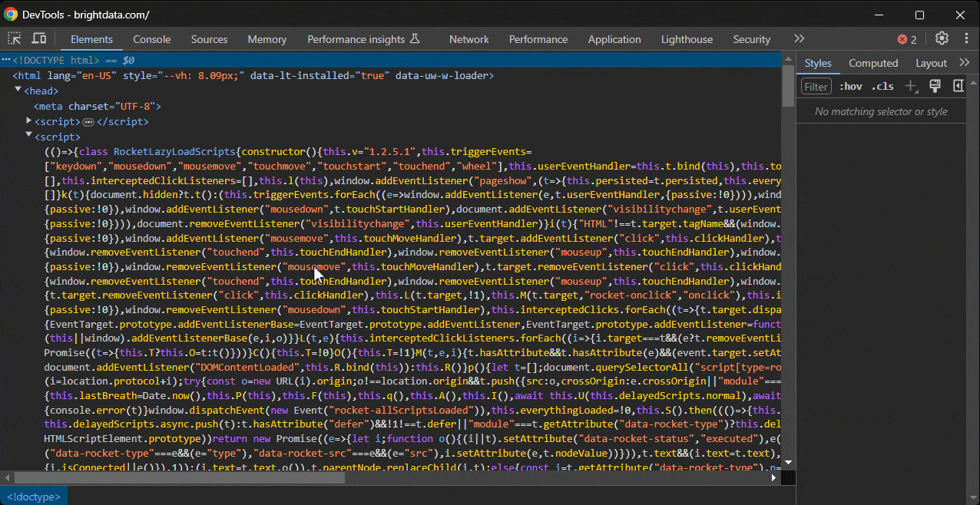Screen dimensions: 980x505
Task: Click the Performance insights experiment flask
Action: point(413,38)
